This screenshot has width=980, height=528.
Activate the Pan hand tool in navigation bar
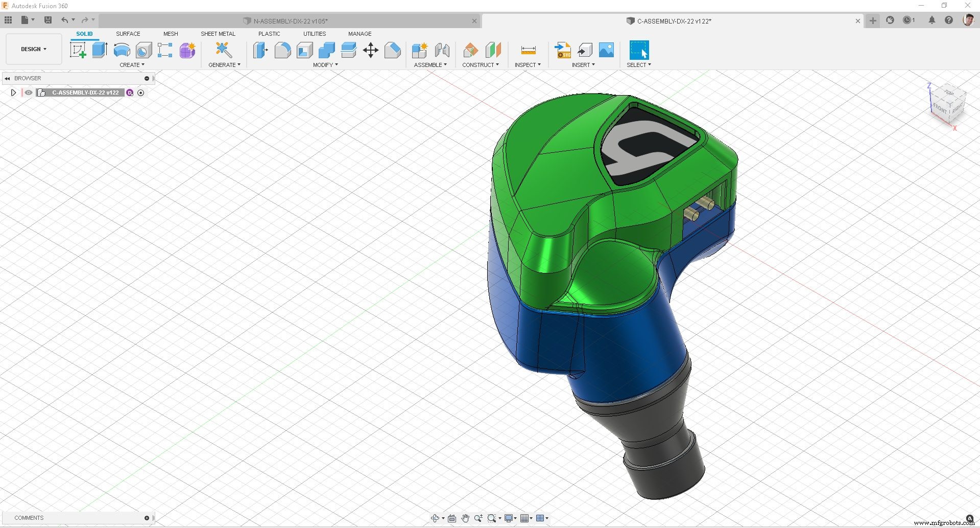[465, 518]
